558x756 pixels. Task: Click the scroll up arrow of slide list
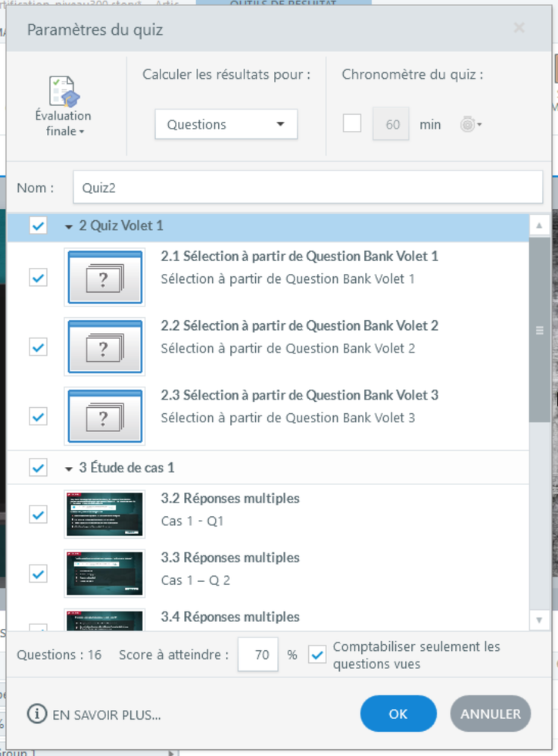click(539, 226)
